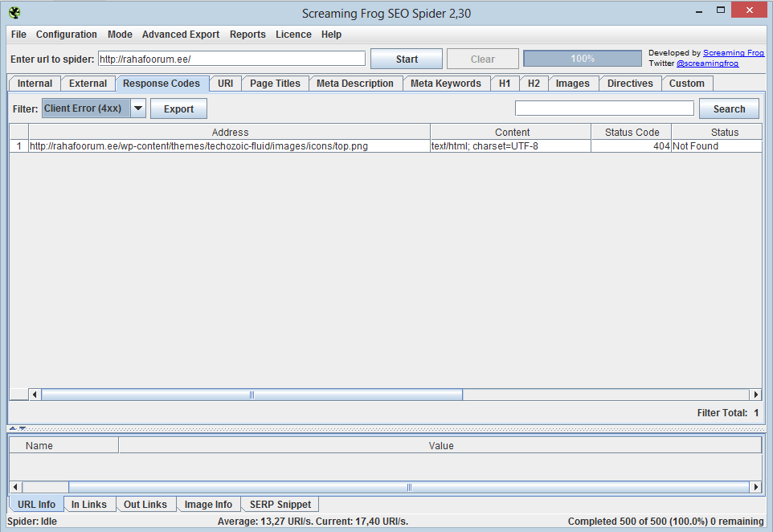Sort by the Status column header
The width and height of the screenshot is (773, 532).
717,132
